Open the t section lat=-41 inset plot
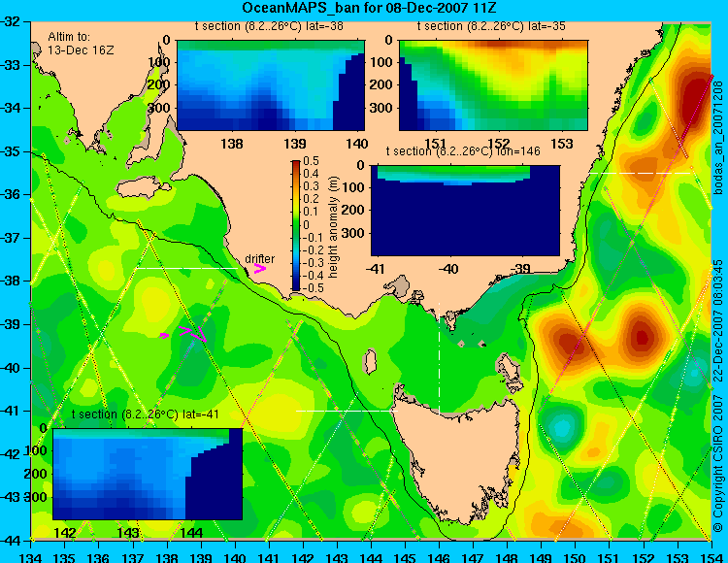 [x=148, y=474]
